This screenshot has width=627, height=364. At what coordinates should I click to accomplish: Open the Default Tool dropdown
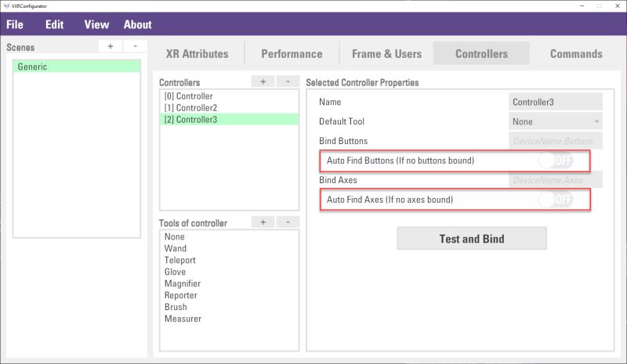[556, 121]
